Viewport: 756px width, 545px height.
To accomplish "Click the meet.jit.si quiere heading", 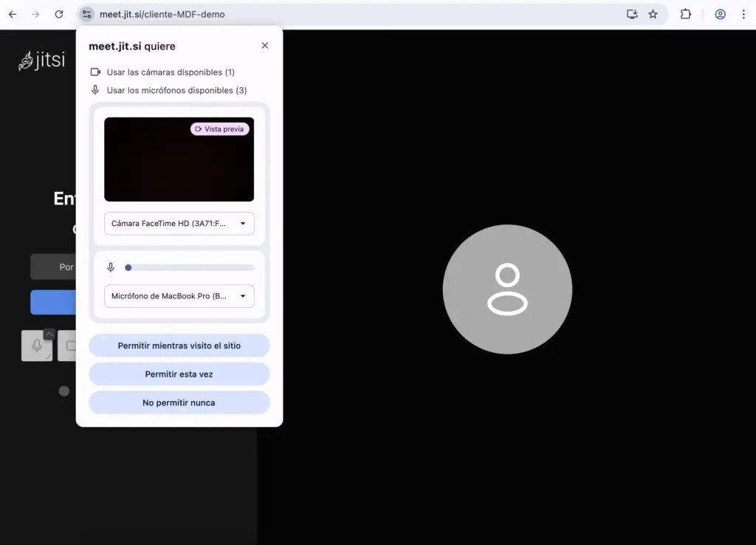I will click(132, 47).
